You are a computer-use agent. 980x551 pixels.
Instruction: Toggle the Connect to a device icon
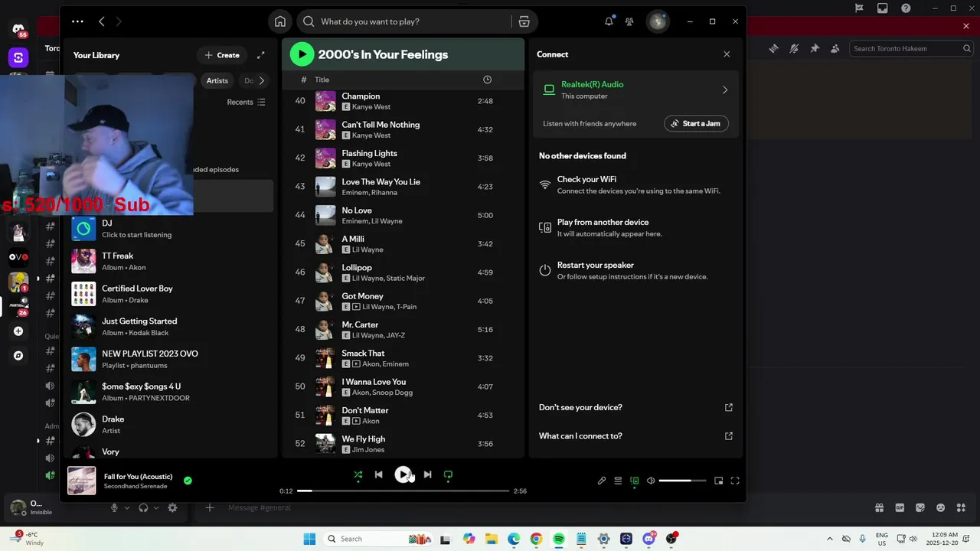pos(635,481)
